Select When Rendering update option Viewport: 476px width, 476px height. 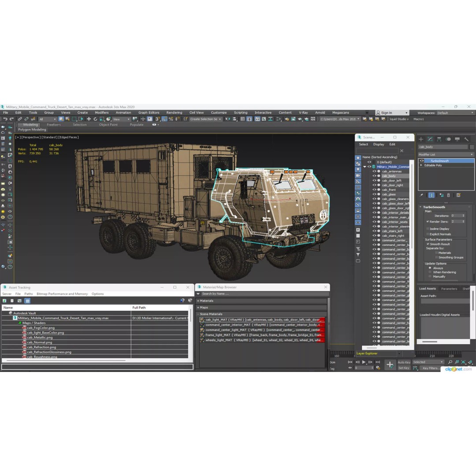click(x=430, y=272)
